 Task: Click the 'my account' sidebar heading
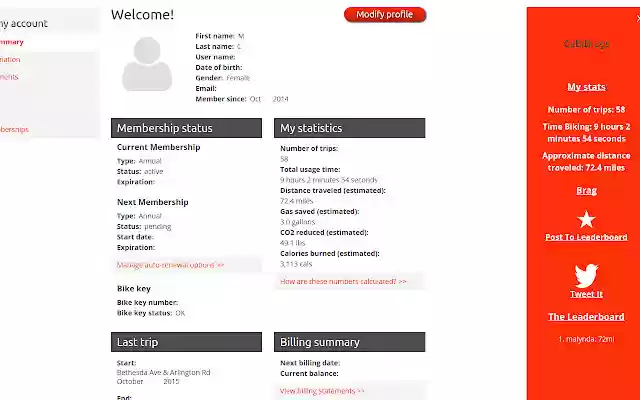coord(24,24)
